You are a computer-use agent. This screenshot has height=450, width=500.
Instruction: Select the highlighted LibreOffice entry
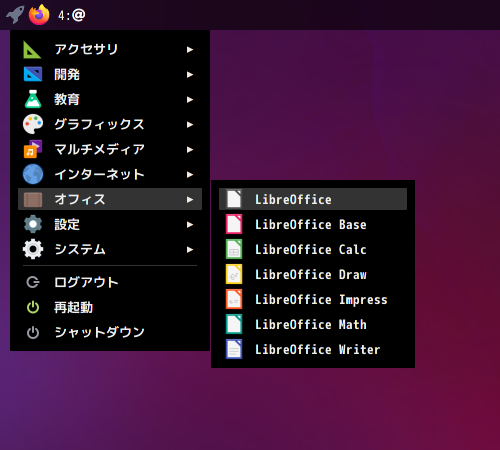(x=313, y=199)
